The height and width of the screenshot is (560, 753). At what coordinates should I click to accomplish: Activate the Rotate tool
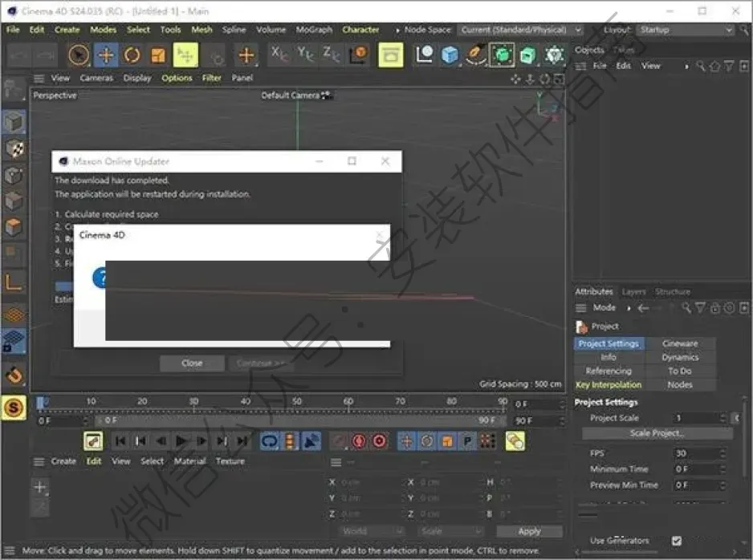(x=132, y=55)
